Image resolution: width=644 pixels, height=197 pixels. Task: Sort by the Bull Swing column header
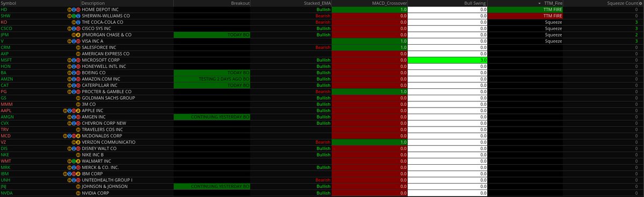pyautogui.click(x=447, y=3)
